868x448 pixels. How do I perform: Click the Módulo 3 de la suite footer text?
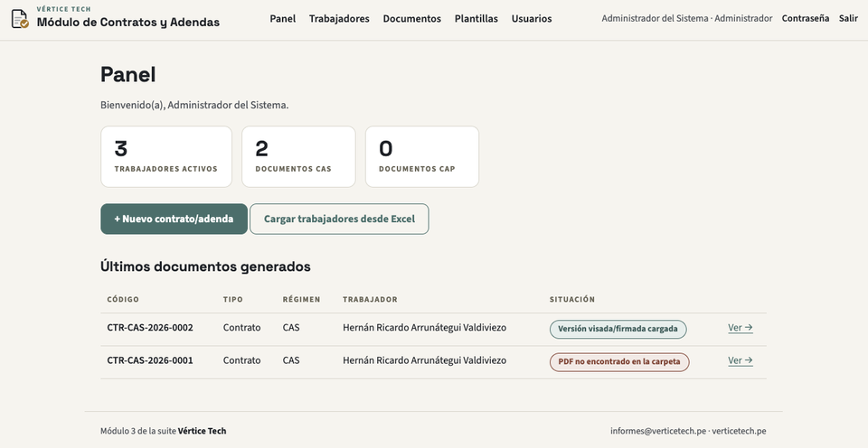coord(164,431)
